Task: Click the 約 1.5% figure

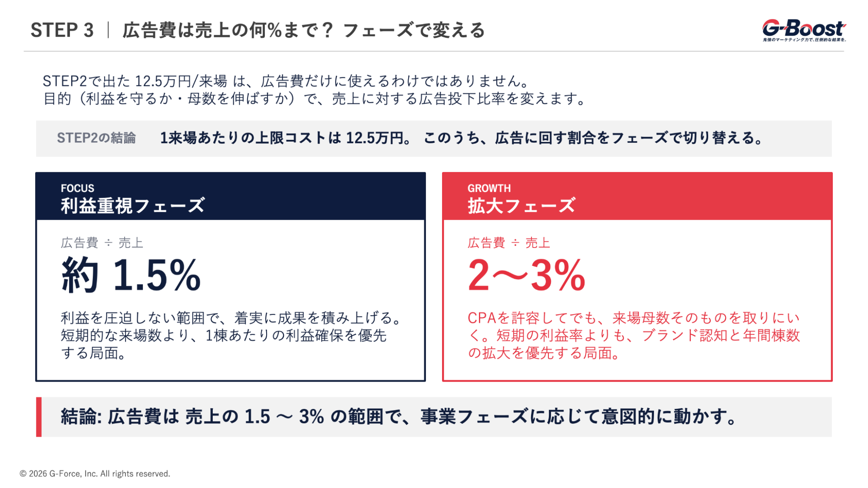Action: 131,275
